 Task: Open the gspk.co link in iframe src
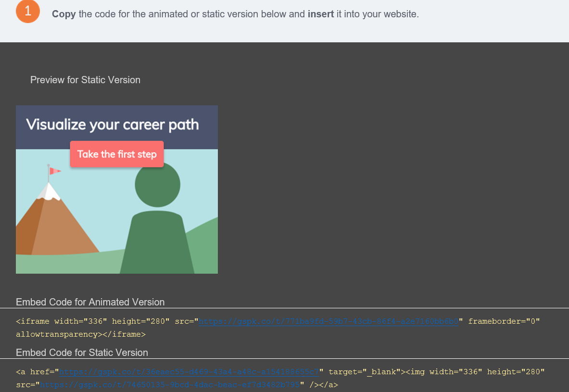(328, 321)
